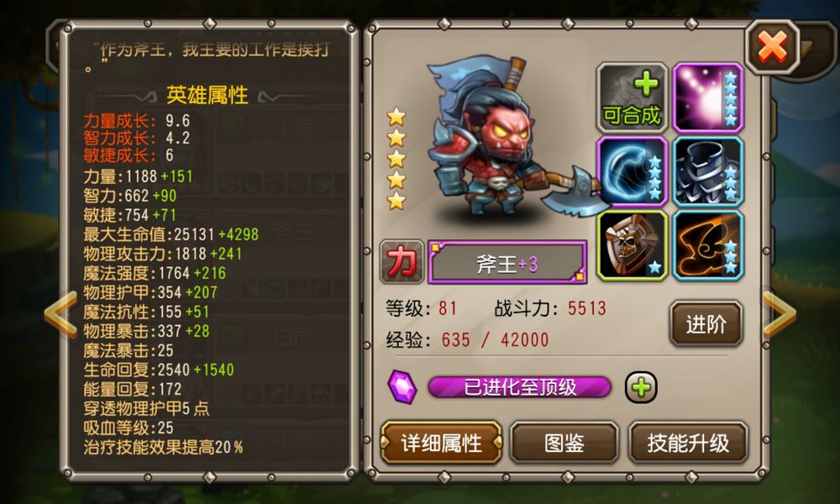Select the dark armor equipment icon
The height and width of the screenshot is (504, 840).
point(708,172)
